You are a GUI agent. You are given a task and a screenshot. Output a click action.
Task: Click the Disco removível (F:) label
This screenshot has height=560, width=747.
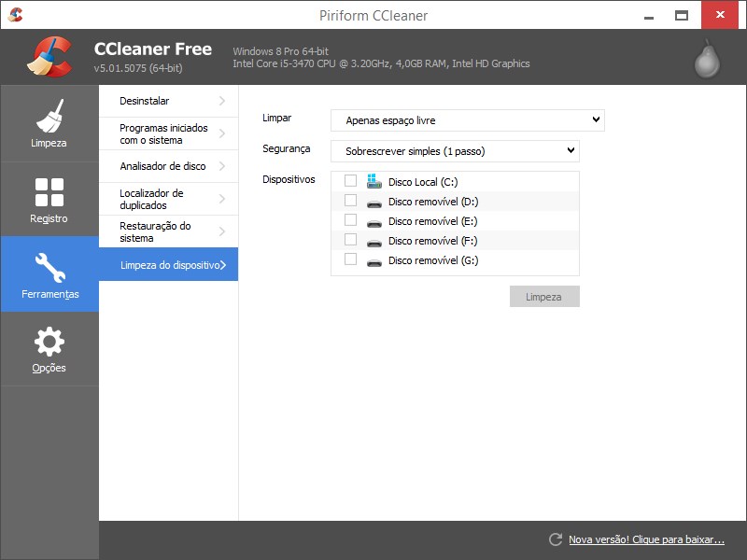click(x=432, y=241)
